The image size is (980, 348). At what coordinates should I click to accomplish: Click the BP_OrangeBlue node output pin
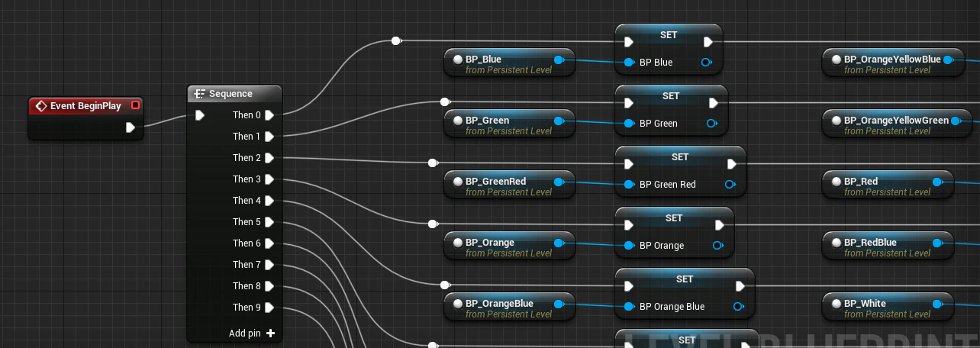pos(559,304)
